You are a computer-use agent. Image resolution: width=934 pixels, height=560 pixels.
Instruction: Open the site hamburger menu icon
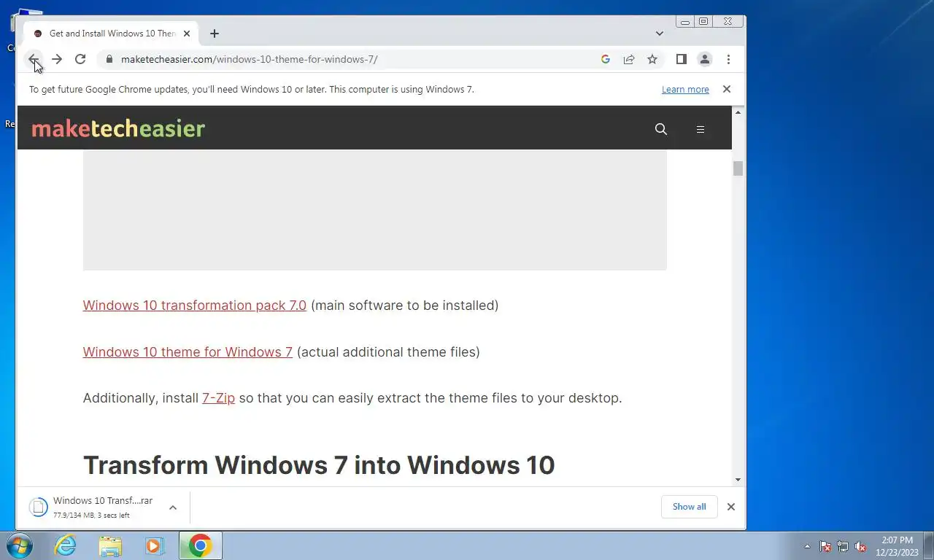[700, 129]
